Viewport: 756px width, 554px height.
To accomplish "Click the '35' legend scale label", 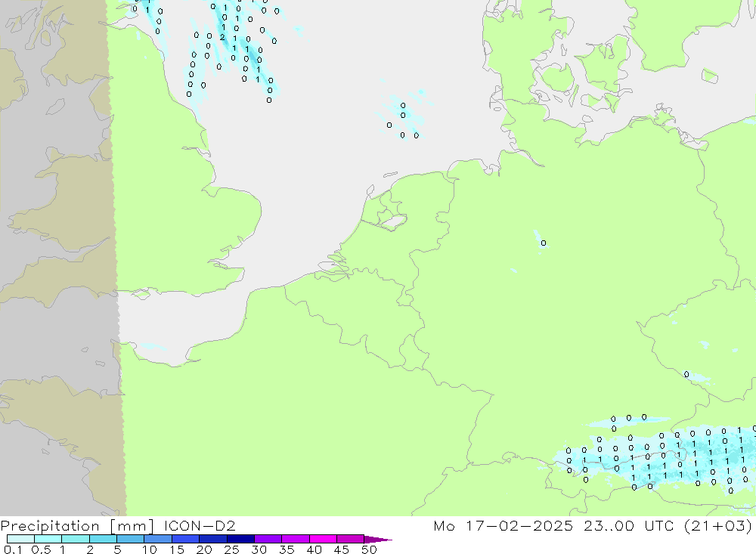I will click(x=287, y=549).
